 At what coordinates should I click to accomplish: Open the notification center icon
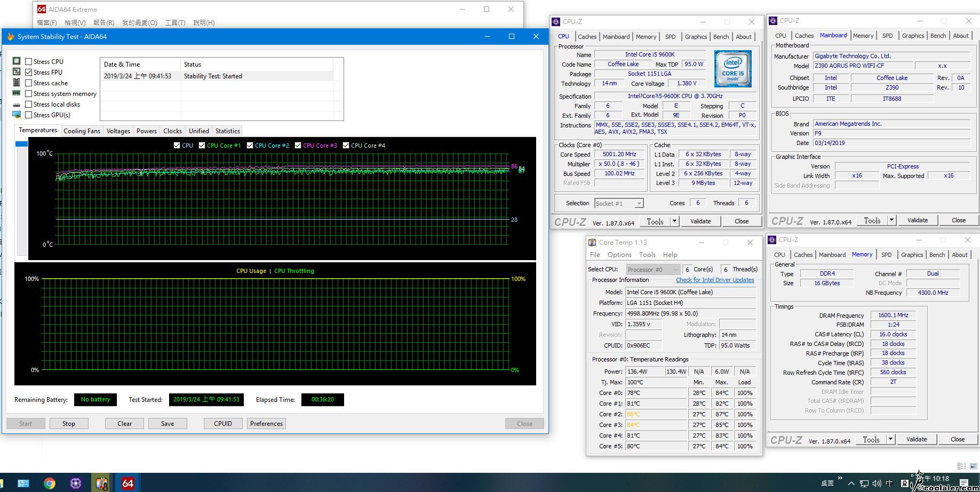[964, 483]
